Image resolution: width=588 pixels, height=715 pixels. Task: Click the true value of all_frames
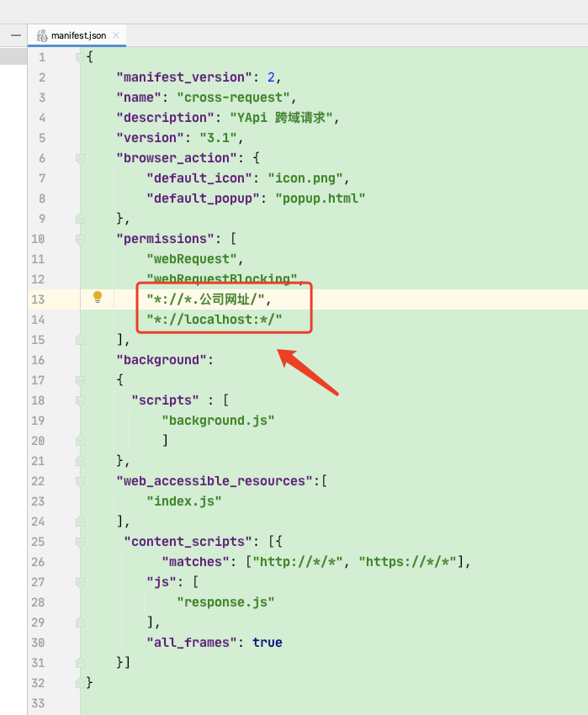268,643
